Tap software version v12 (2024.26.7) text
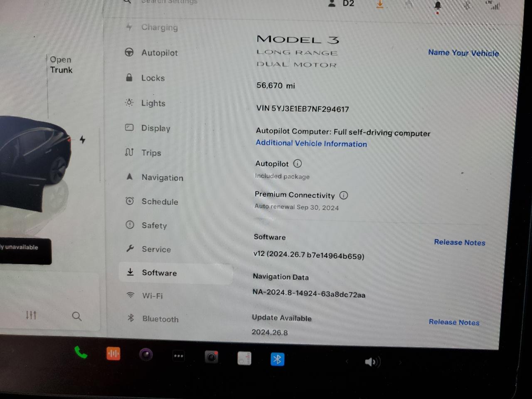 tap(309, 255)
